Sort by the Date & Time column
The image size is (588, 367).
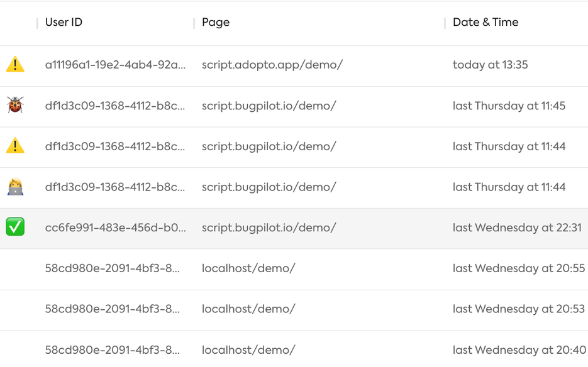point(485,22)
